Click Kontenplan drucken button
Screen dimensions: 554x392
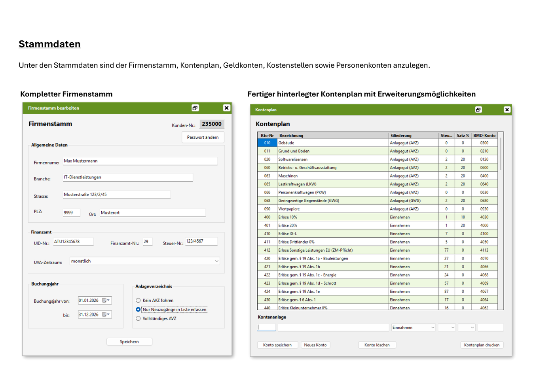(x=482, y=345)
